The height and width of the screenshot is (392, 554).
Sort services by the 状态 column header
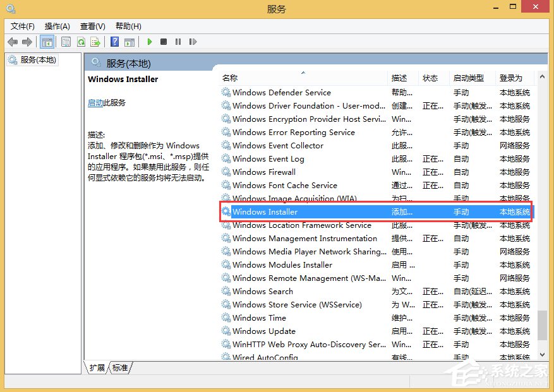pos(431,78)
